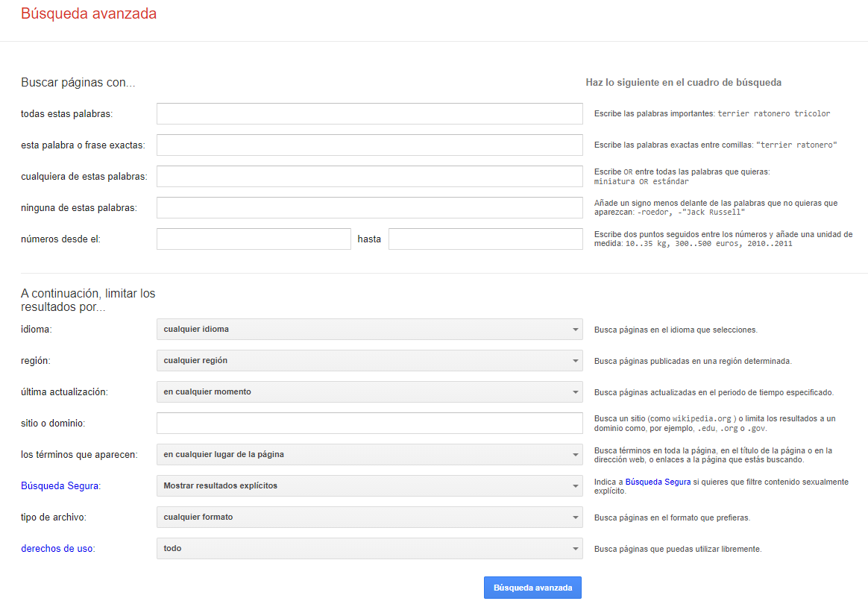Open the 'todo' usage rights dropdown
The image size is (868, 604).
[369, 548]
